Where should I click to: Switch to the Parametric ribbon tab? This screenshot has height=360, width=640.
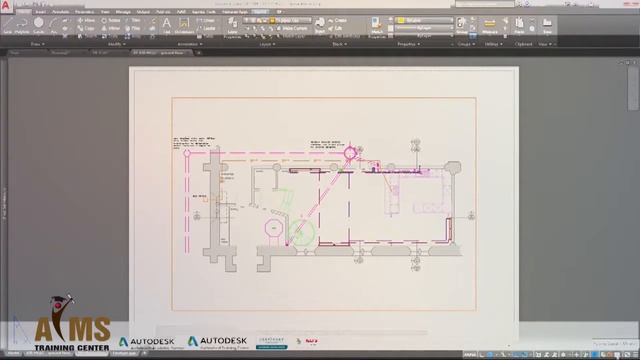(x=84, y=12)
